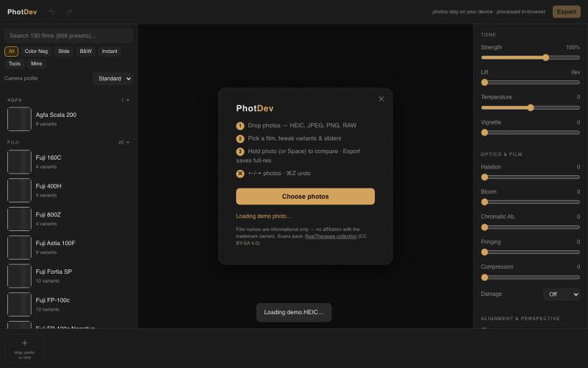Click the Strength '100%' value
Image resolution: width=588 pixels, height=368 pixels.
click(x=573, y=47)
